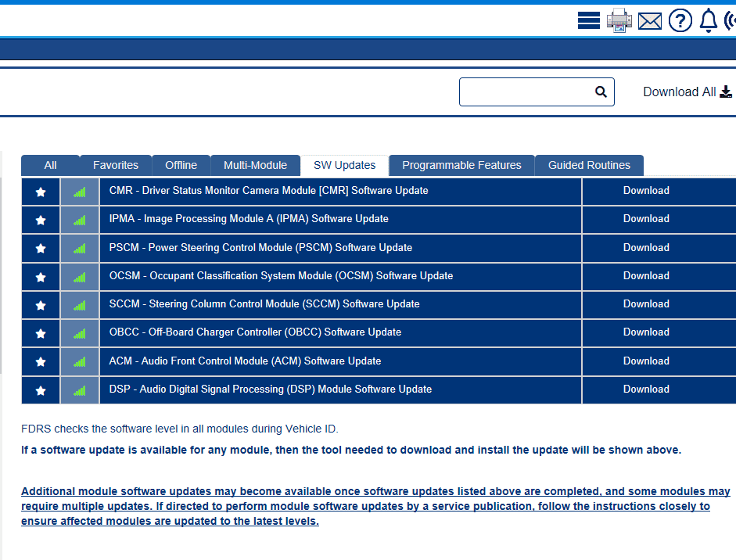
Task: Toggle favorite star for CMR software update
Action: 41,192
